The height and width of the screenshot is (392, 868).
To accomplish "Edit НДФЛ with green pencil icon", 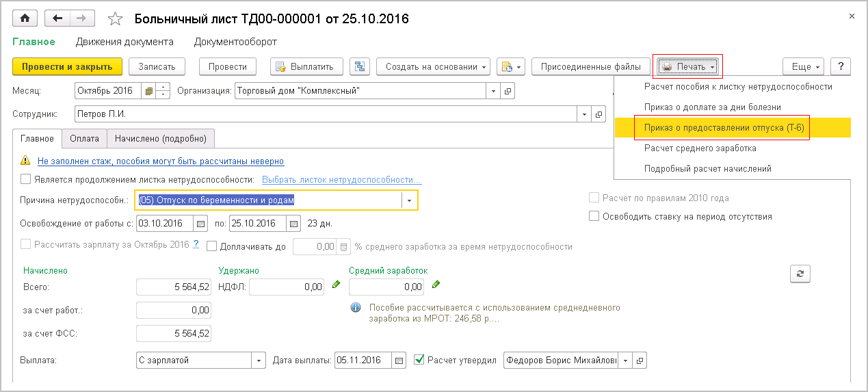I will [336, 285].
